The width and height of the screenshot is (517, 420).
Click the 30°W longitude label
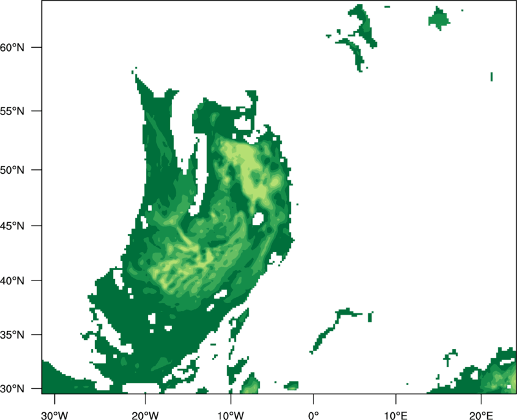pos(54,415)
